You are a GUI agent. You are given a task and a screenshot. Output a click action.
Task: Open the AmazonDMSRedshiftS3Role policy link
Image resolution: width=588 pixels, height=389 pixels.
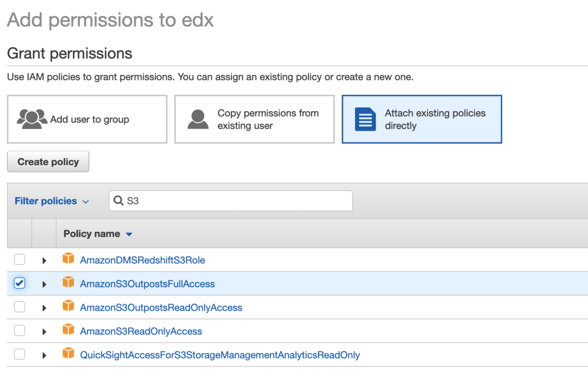point(143,260)
